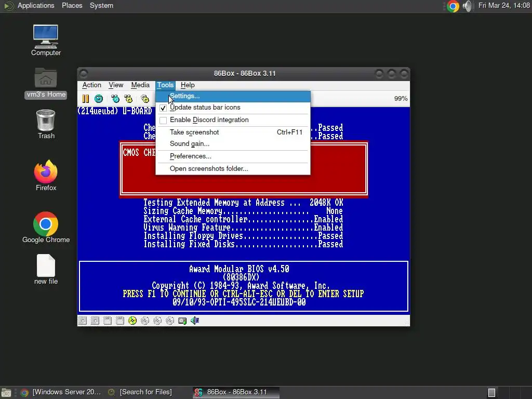Click the network card status bar icon
The image size is (532, 399).
click(182, 321)
